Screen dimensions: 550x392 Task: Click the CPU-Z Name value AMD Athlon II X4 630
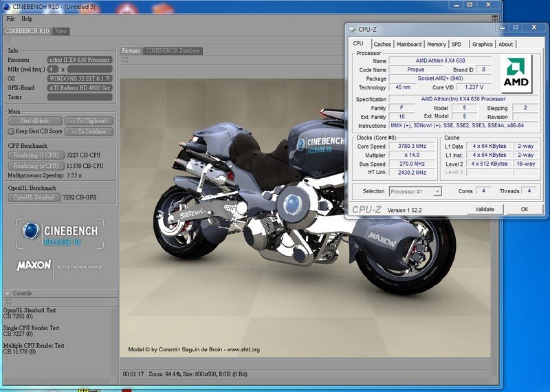pos(440,61)
